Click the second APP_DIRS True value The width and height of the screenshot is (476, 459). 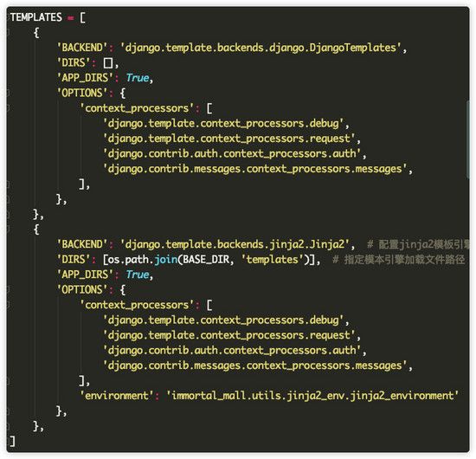(x=138, y=275)
